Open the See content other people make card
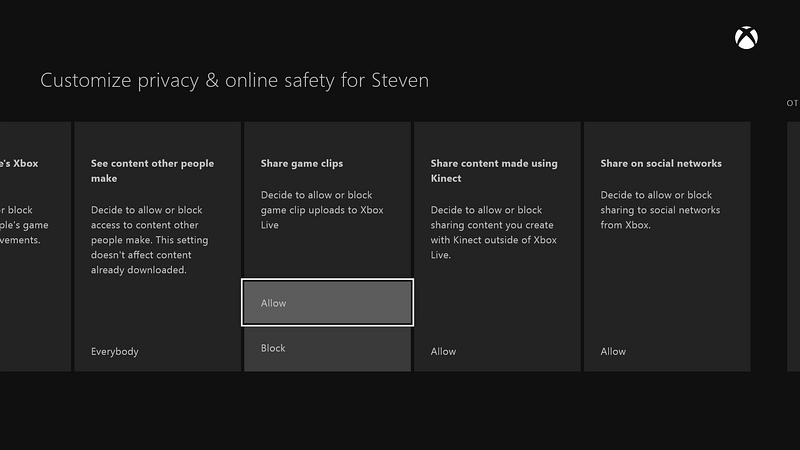Image resolution: width=800 pixels, height=450 pixels. click(x=158, y=246)
